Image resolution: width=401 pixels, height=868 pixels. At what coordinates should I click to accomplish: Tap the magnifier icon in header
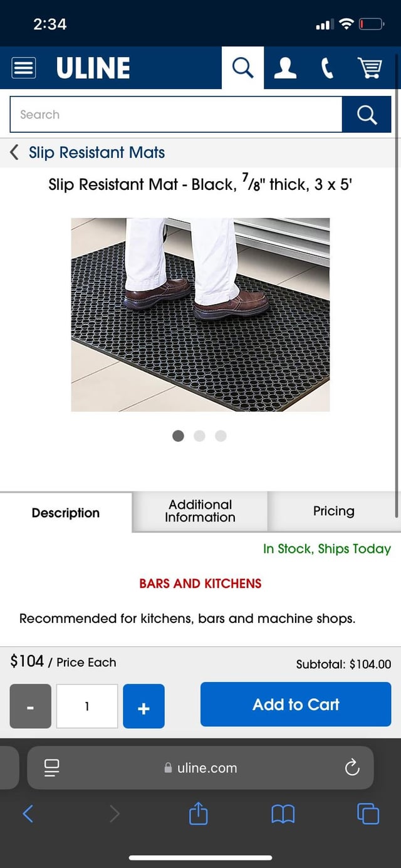[x=242, y=68]
